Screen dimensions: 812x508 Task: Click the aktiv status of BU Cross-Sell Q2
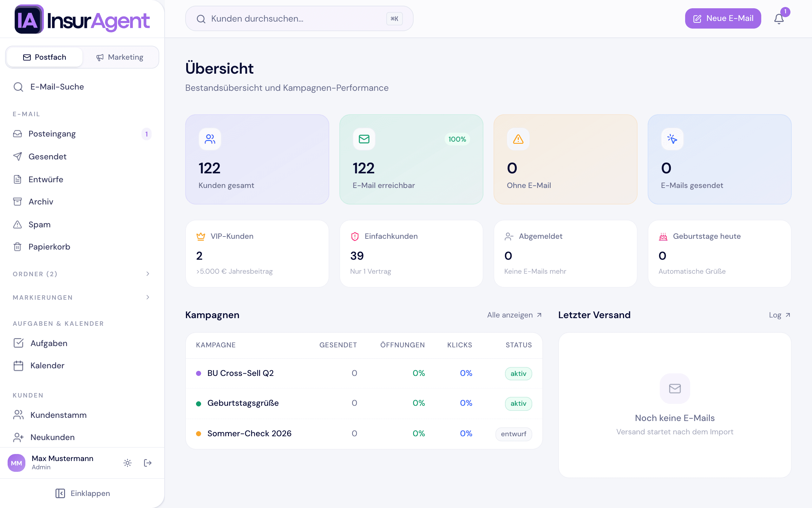click(x=518, y=374)
